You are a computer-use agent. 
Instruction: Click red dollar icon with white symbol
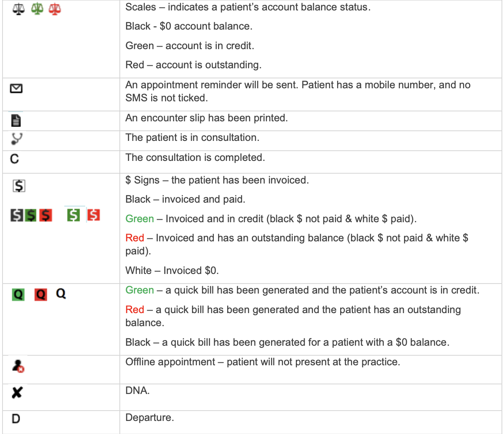(93, 215)
